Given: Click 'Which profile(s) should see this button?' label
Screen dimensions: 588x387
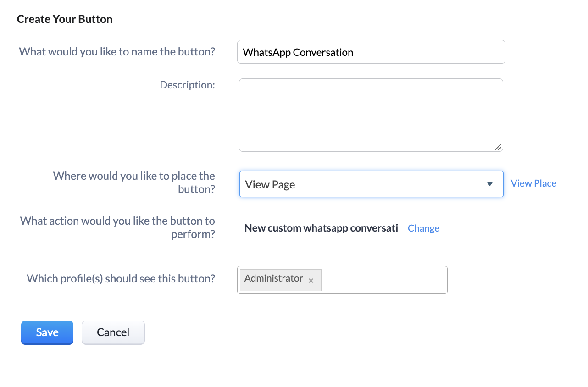Looking at the screenshot, I should tap(121, 279).
